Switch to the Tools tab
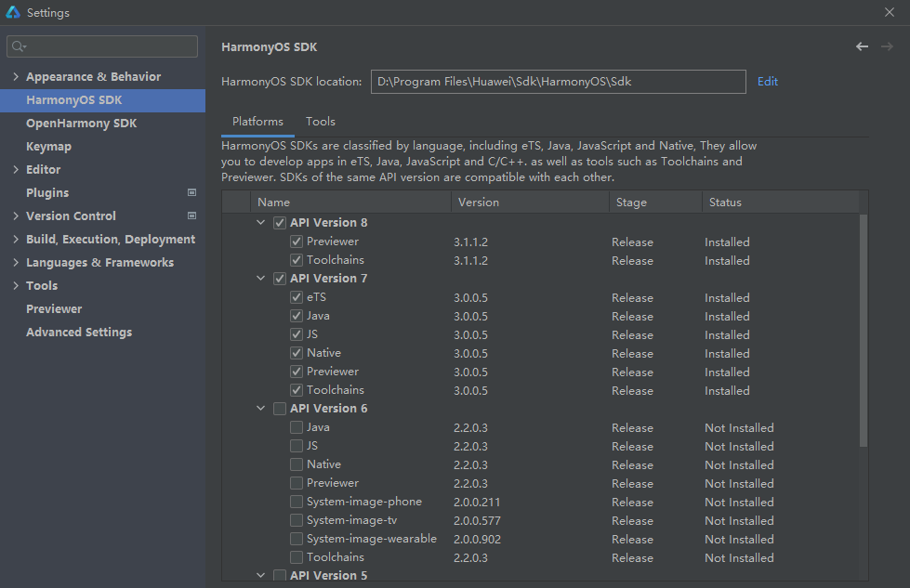This screenshot has height=588, width=910. pos(321,121)
